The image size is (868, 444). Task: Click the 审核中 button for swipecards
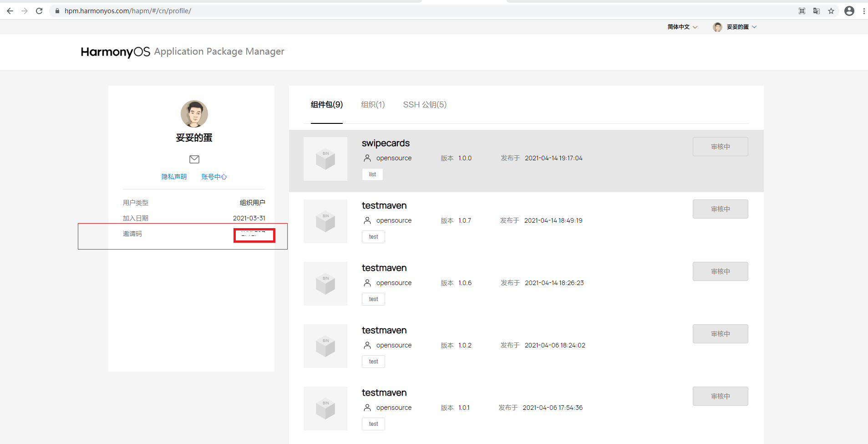point(721,147)
